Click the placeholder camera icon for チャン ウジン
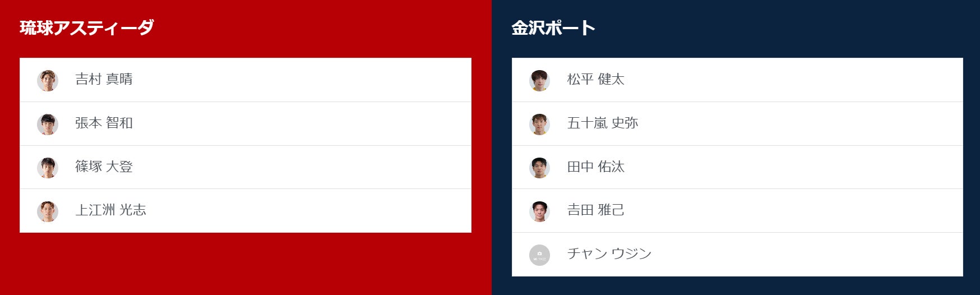The width and height of the screenshot is (980, 295). [539, 255]
